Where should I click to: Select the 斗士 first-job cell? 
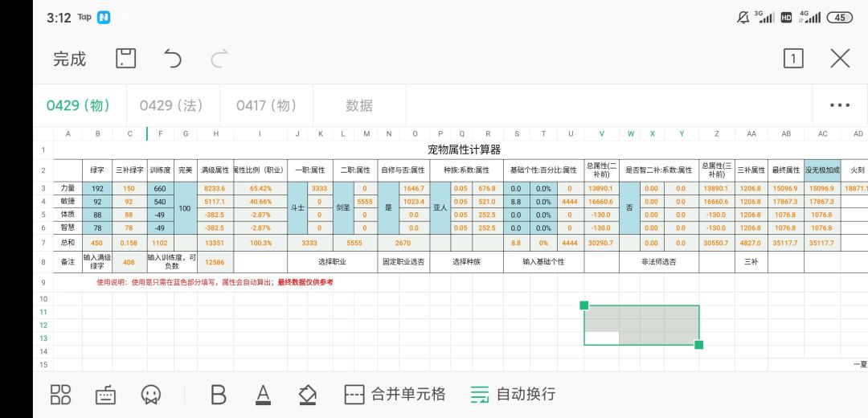[297, 208]
